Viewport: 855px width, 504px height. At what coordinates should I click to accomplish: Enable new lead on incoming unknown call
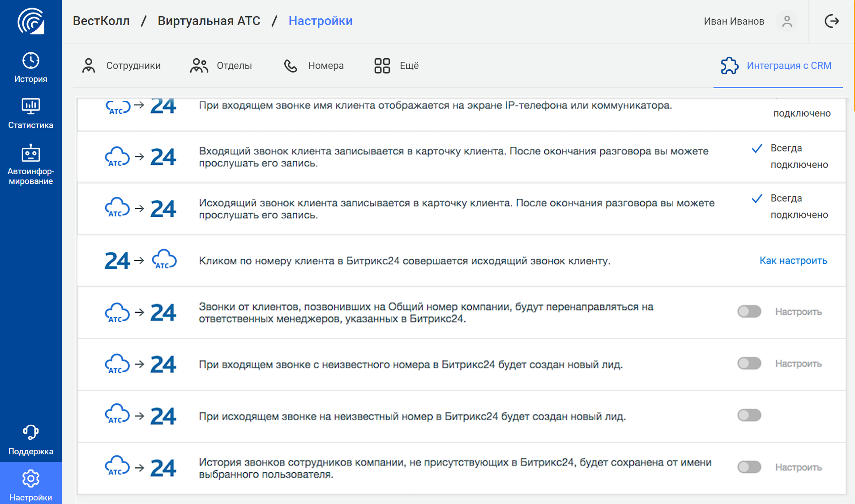[749, 363]
